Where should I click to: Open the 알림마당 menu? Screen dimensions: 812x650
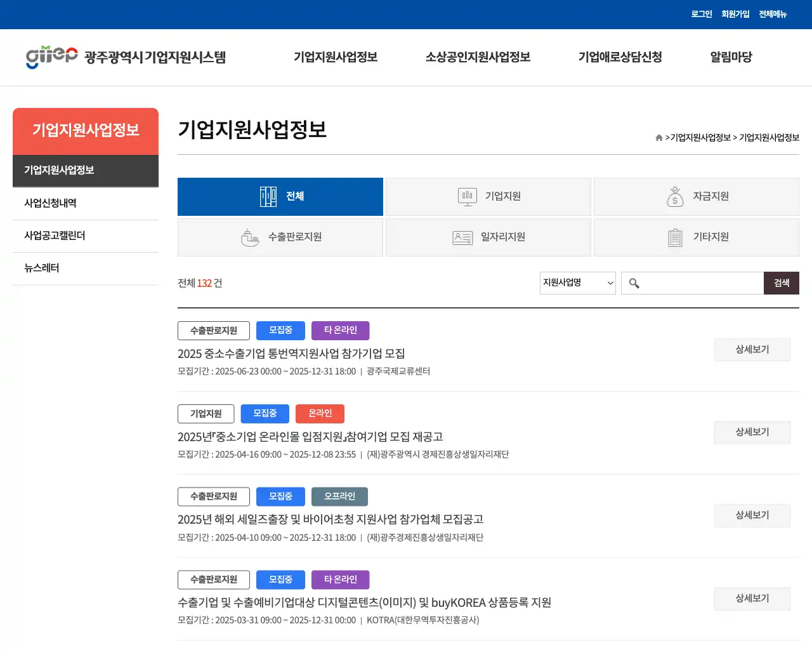coord(730,56)
